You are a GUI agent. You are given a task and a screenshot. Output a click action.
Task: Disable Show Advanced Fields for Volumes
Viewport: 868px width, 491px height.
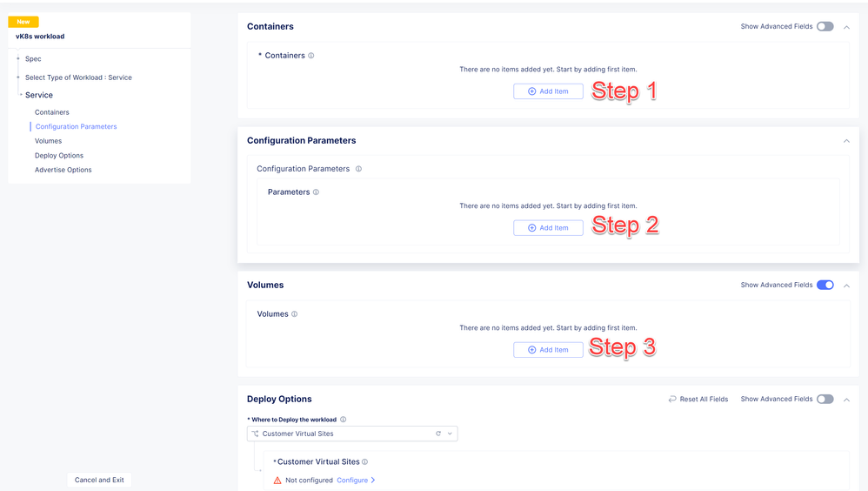pos(825,286)
